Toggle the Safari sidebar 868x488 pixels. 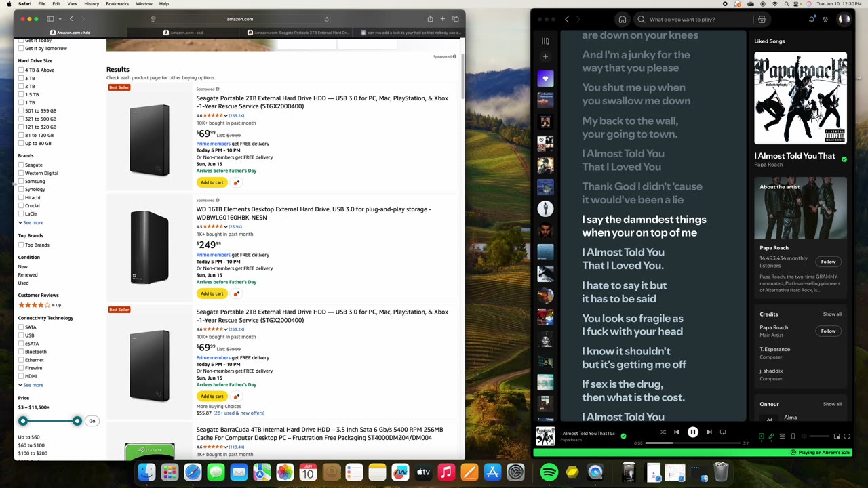(51, 19)
